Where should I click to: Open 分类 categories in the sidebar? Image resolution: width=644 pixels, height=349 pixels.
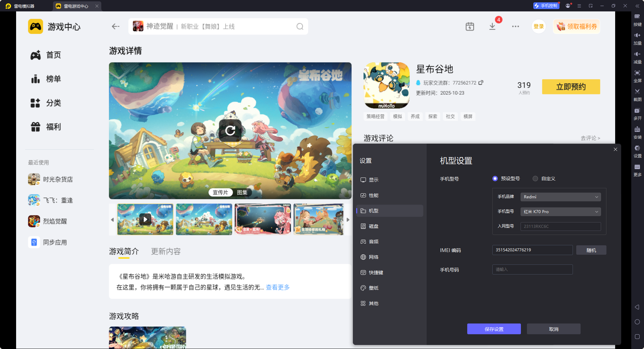46,103
